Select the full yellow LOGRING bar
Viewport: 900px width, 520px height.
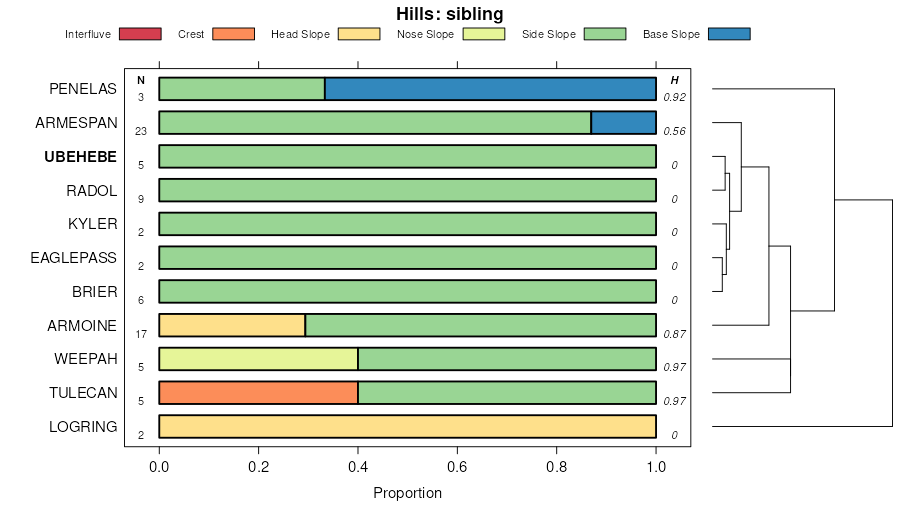[x=407, y=427]
